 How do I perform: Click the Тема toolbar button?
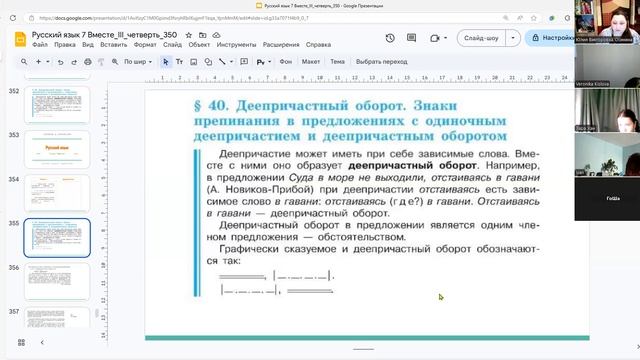click(x=338, y=62)
